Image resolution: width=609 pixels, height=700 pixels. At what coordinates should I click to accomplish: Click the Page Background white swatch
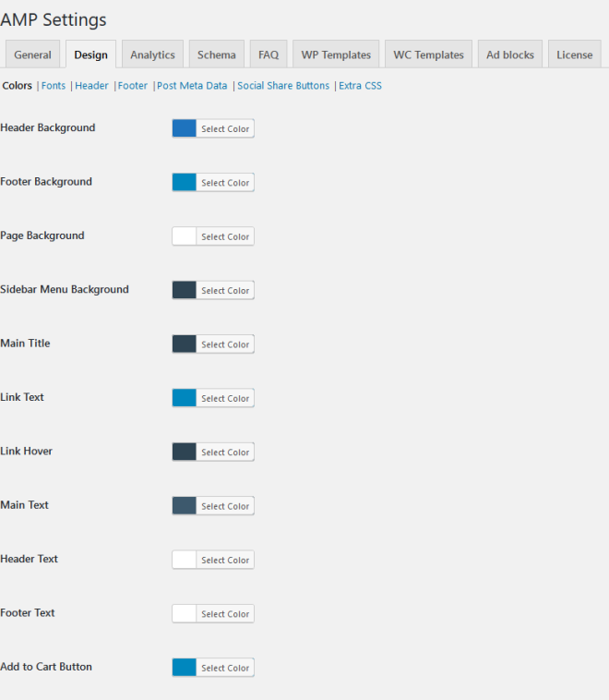click(x=185, y=236)
